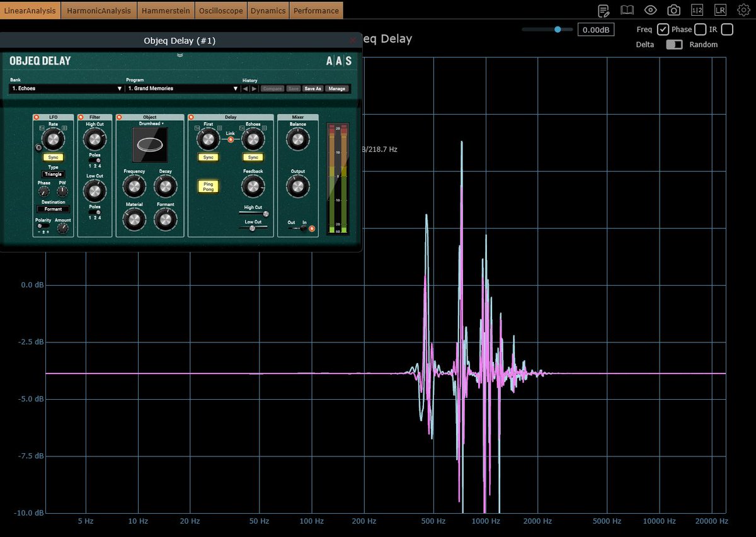Click the Delay First knob
Image resolution: width=756 pixels, height=537 pixels.
(209, 138)
